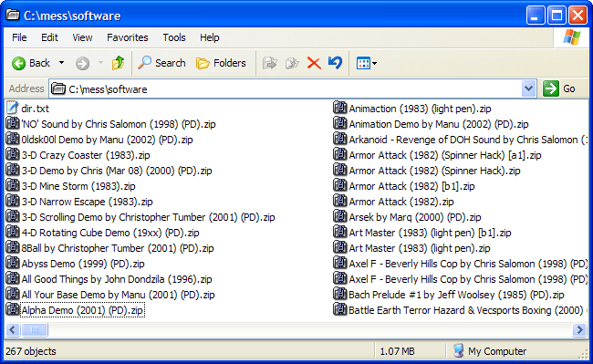The width and height of the screenshot is (593, 364).
Task: Select '3-D Scrolling Demo by Christopher Tumber' file name
Action: tap(148, 217)
